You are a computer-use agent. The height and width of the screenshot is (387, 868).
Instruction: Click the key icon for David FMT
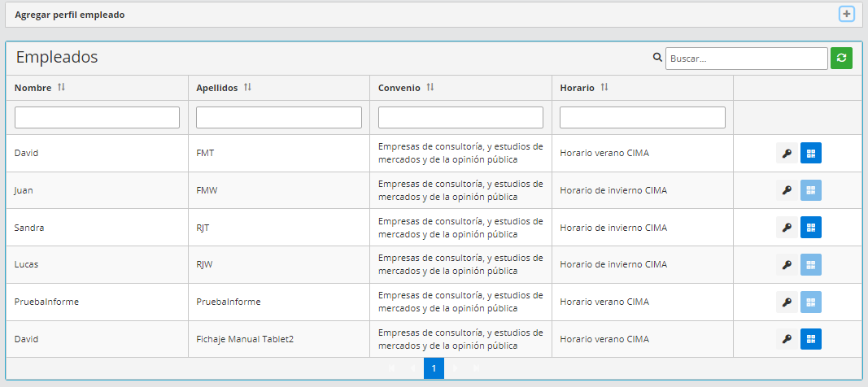click(x=787, y=153)
